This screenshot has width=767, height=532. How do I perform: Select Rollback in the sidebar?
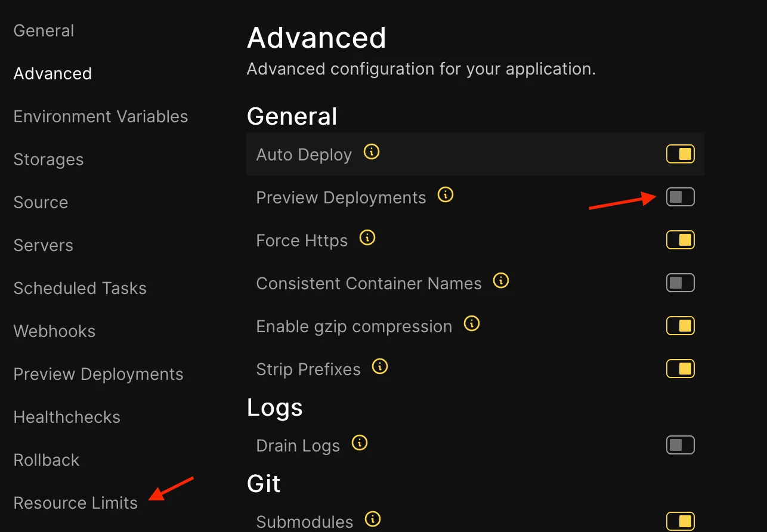click(x=47, y=460)
